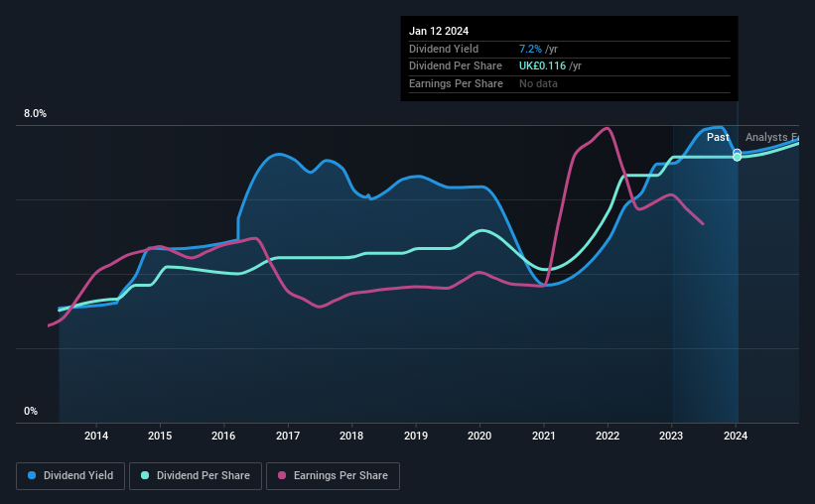815x504 pixels.
Task: Click the pink Earnings Per Share legend dot
Action: coord(282,475)
